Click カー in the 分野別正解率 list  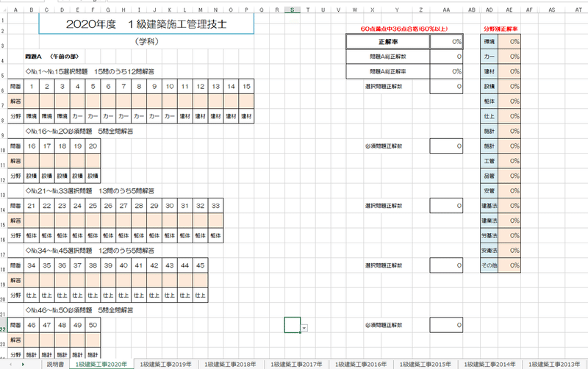click(490, 57)
